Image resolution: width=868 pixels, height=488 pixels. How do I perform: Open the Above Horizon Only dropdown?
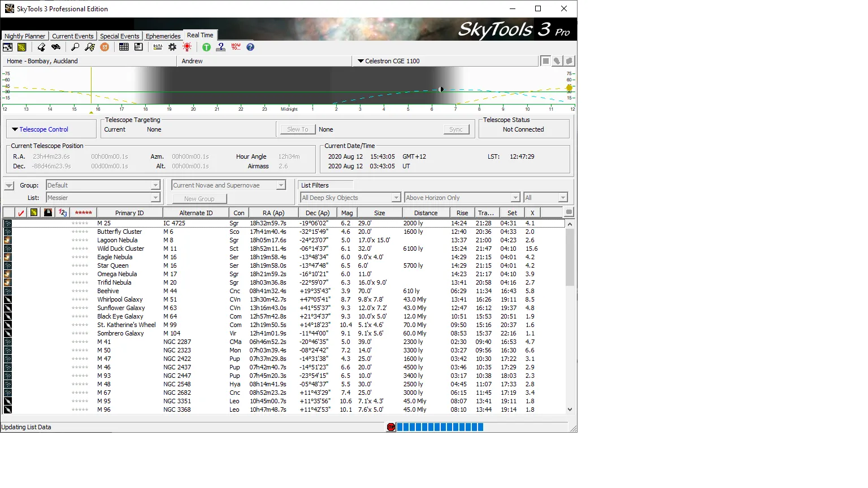click(x=462, y=198)
